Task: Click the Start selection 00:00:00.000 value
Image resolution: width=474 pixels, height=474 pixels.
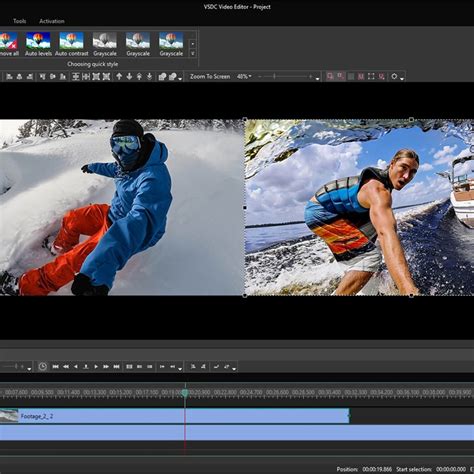Action: click(x=451, y=469)
